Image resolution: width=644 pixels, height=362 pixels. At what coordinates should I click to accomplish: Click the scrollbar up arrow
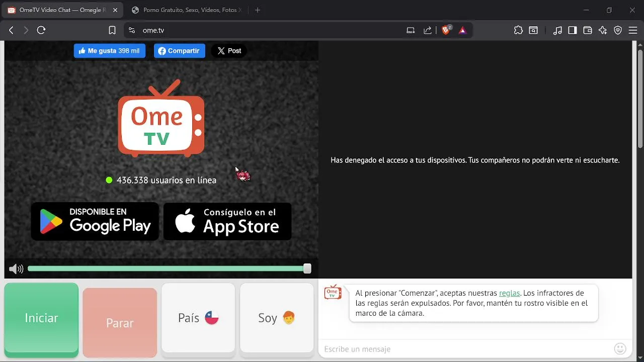coord(640,45)
